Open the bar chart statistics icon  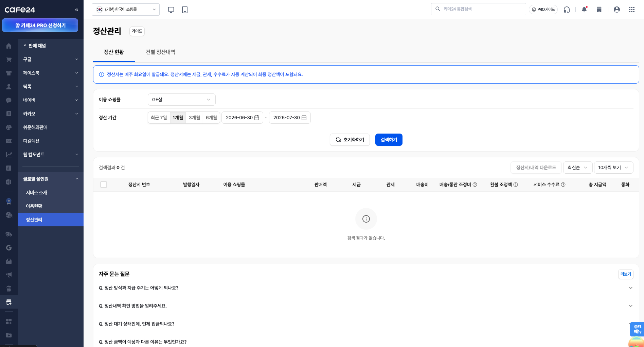9,168
